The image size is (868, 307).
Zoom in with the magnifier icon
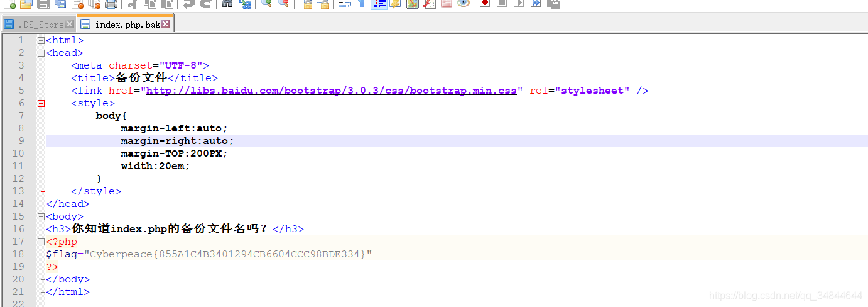(x=266, y=3)
